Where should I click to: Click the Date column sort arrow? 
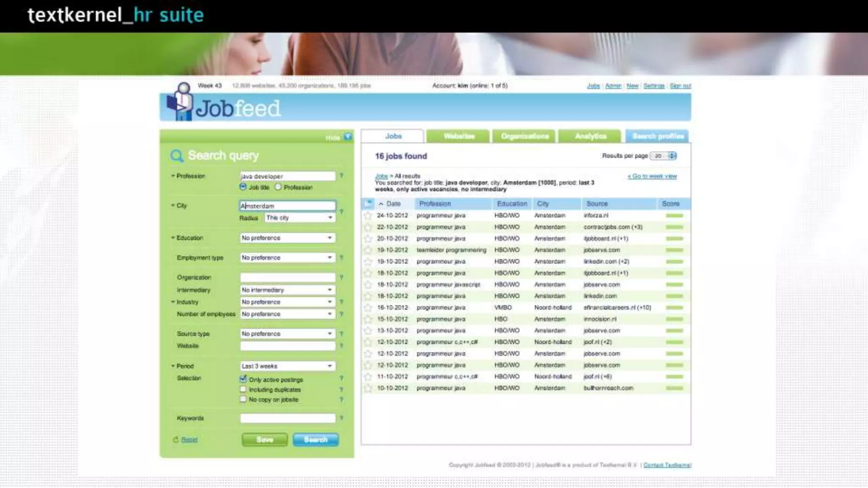point(381,204)
